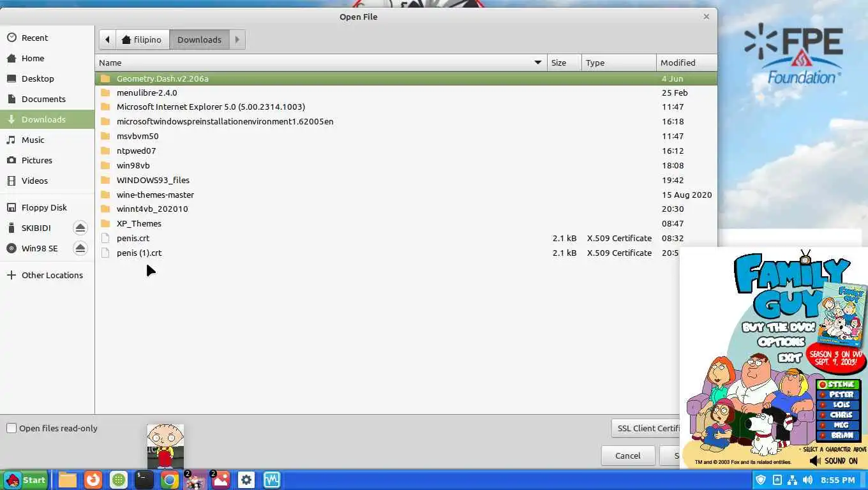Sort by the Name column header
The height and width of the screenshot is (490, 868).
321,63
